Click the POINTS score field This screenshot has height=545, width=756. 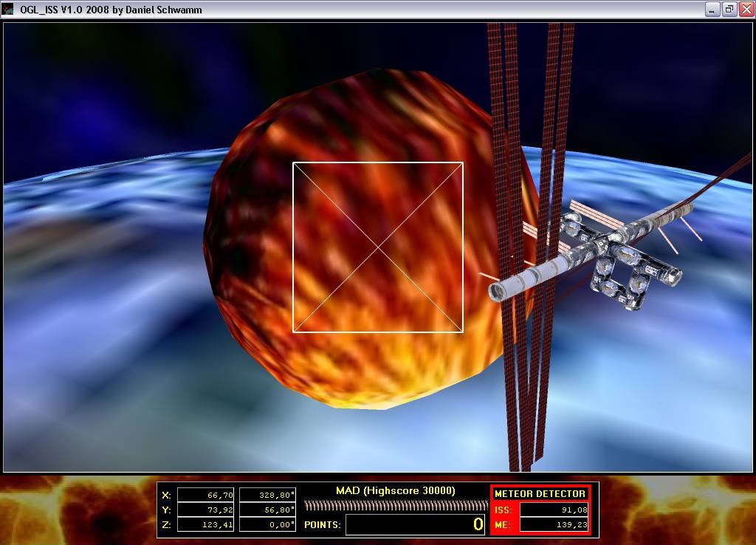coord(416,524)
